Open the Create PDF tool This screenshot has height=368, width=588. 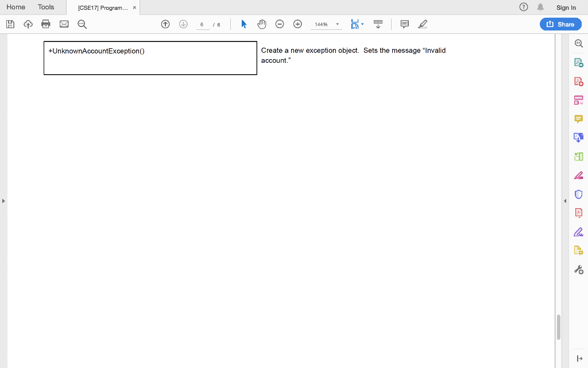[x=578, y=81]
